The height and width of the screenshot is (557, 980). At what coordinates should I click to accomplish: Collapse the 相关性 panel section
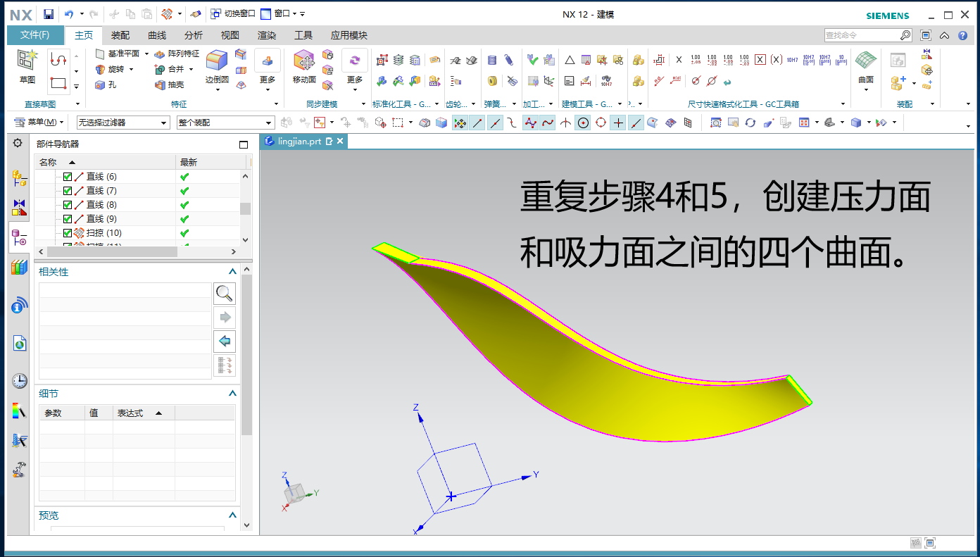pos(232,272)
